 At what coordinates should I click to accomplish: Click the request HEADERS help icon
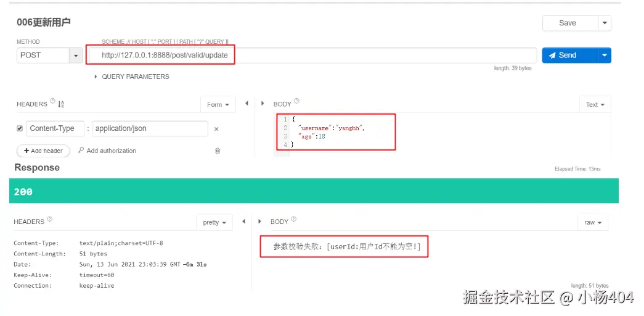tap(52, 101)
